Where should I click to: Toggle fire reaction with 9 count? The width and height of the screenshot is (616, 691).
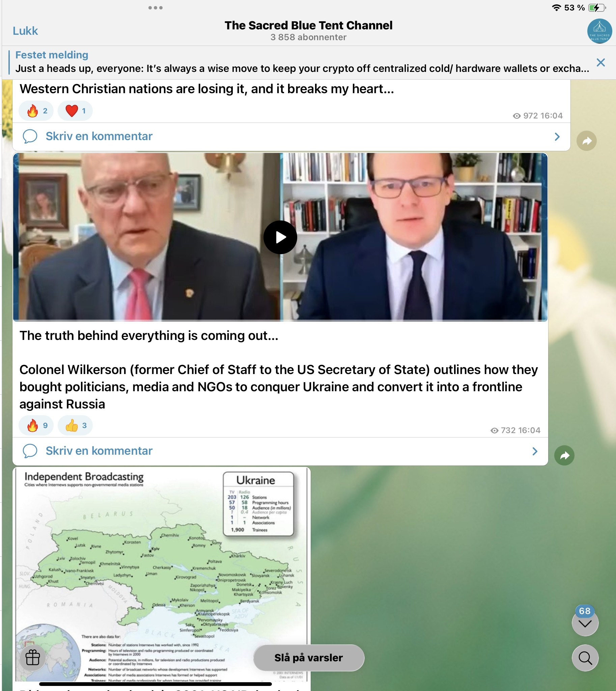[x=36, y=425]
